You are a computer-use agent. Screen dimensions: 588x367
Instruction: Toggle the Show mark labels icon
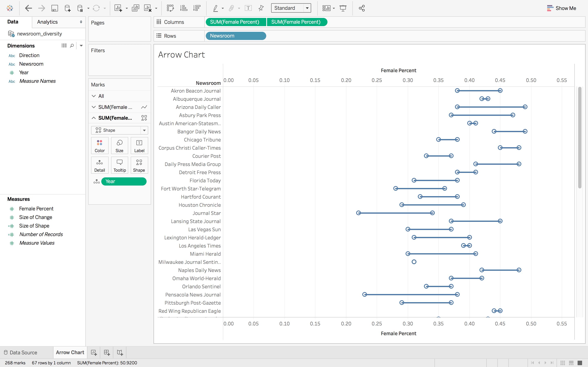coord(248,8)
